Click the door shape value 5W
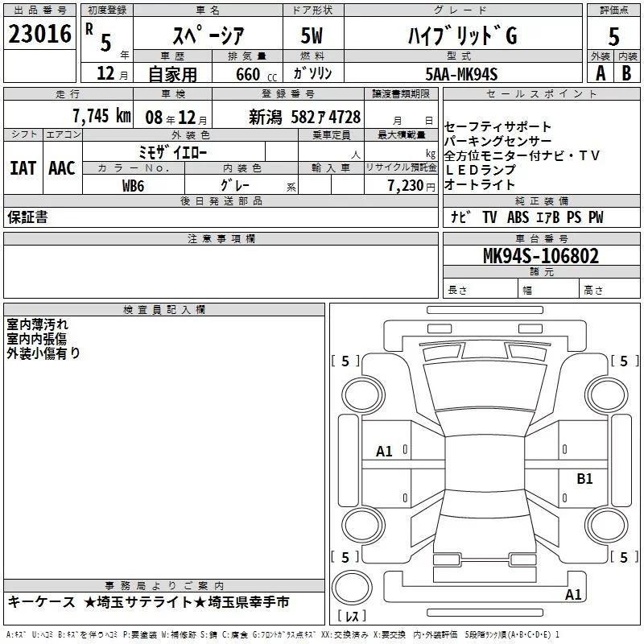 [x=312, y=35]
